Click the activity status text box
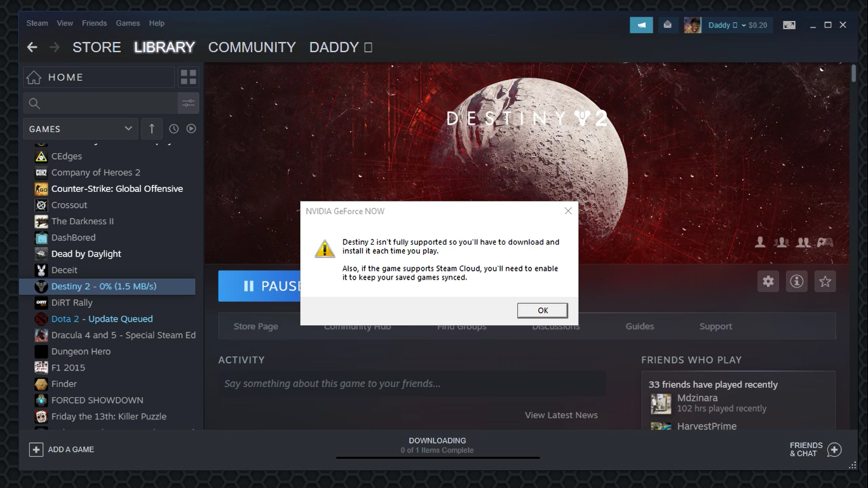Viewport: 868px width, 488px height. 412,384
